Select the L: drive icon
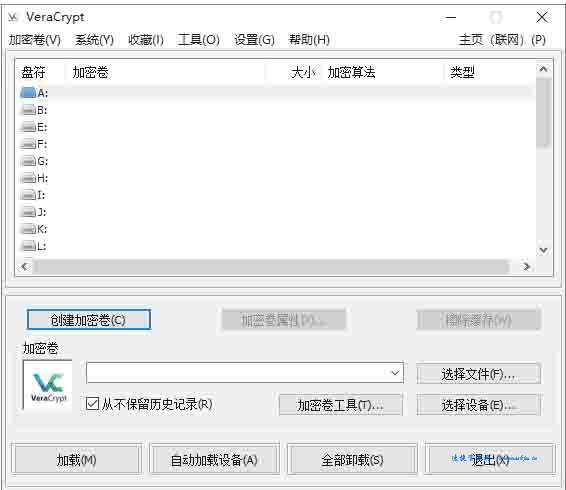Viewport: 566px width, 490px height. click(29, 246)
